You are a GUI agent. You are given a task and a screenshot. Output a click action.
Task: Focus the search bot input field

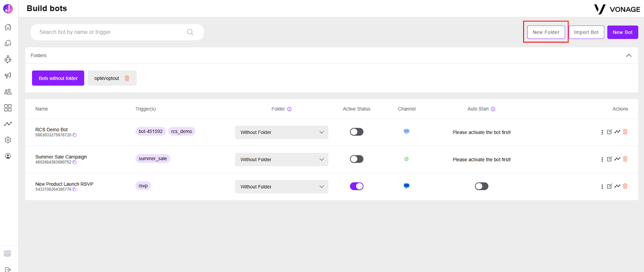(113, 32)
